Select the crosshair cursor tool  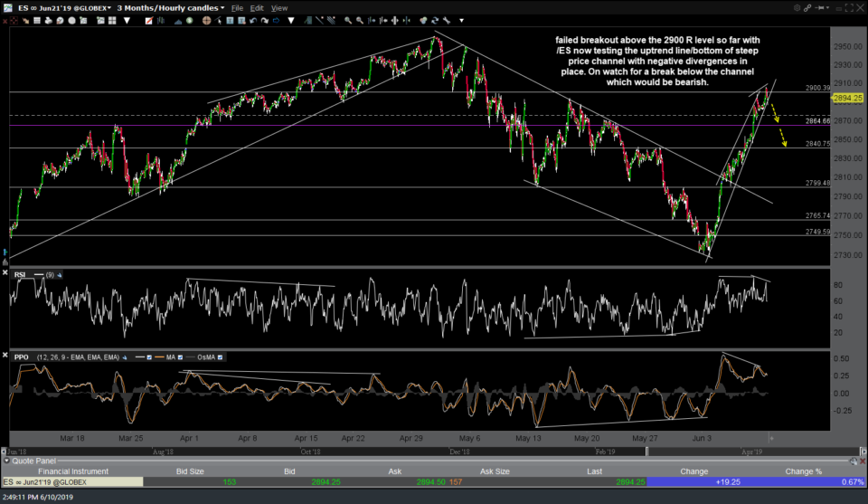tap(206, 21)
